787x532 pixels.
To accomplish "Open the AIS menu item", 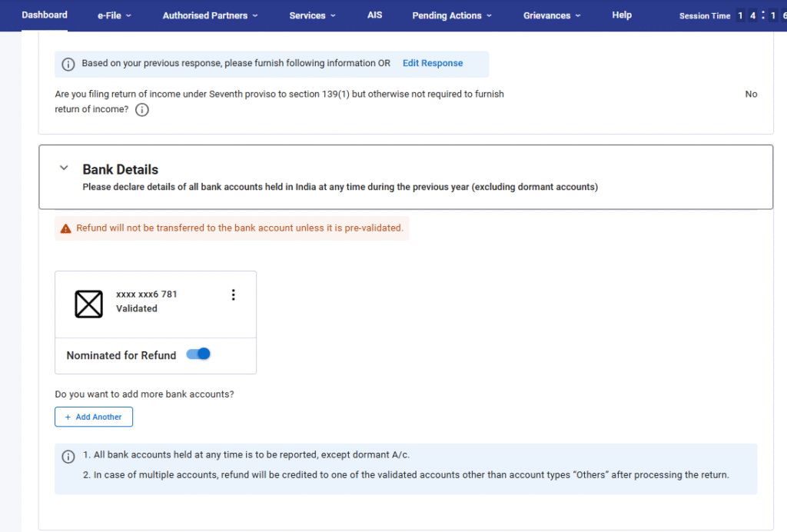I will pyautogui.click(x=374, y=15).
